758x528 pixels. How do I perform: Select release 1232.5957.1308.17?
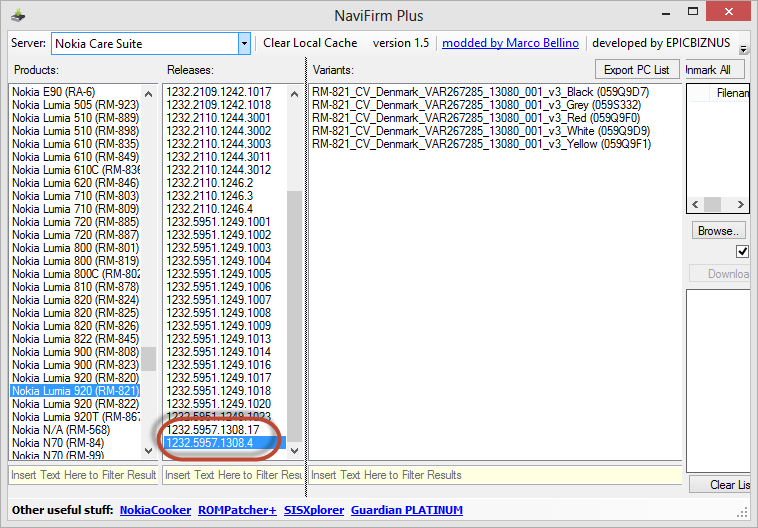(x=213, y=430)
